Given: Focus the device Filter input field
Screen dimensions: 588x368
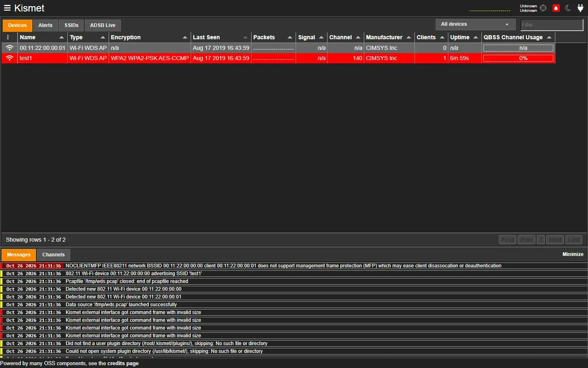Looking at the screenshot, I should [552, 25].
